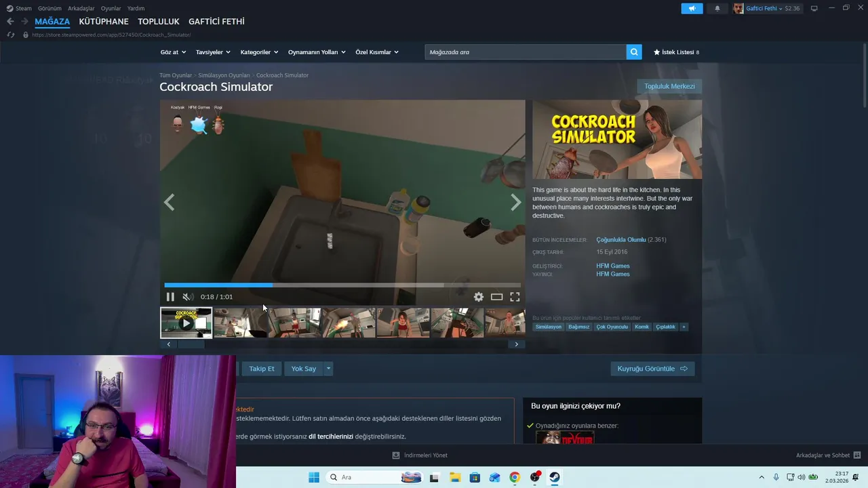Viewport: 868px width, 488px height.
Task: Click the Steam taskbar icon
Action: tap(555, 477)
